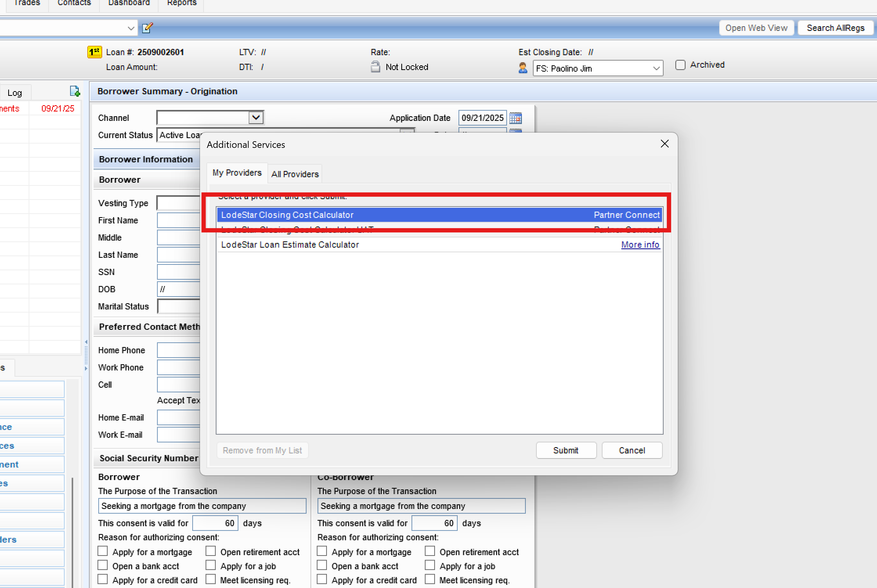
Task: Click the edit pencil icon in the toolbar
Action: click(x=147, y=28)
